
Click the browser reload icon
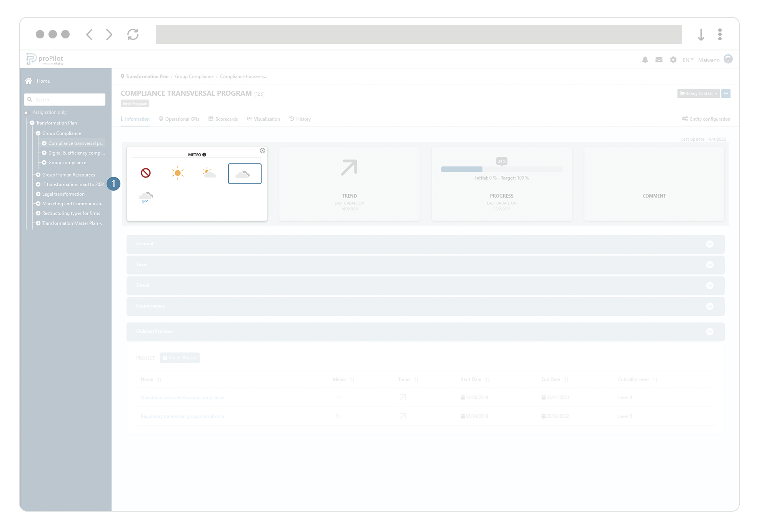[x=133, y=35]
